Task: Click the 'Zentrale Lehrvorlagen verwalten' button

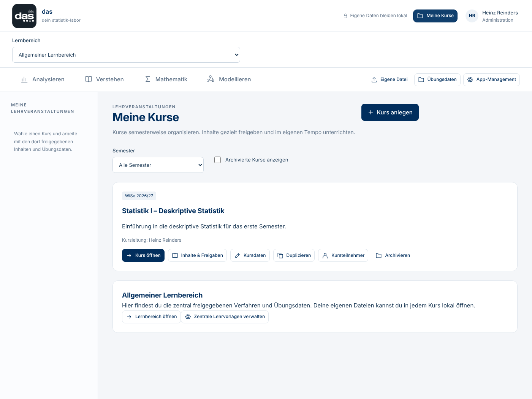Action: pos(225,317)
